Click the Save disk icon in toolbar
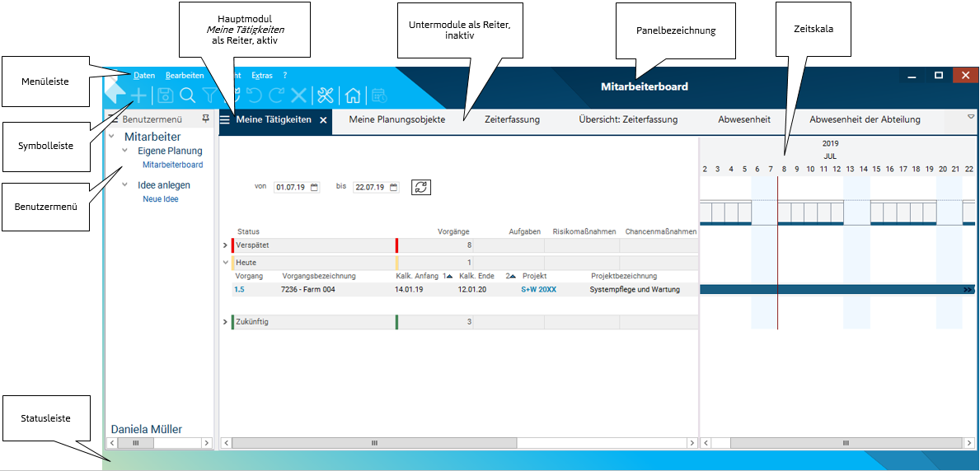Image resolution: width=980 pixels, height=471 pixels. point(164,96)
